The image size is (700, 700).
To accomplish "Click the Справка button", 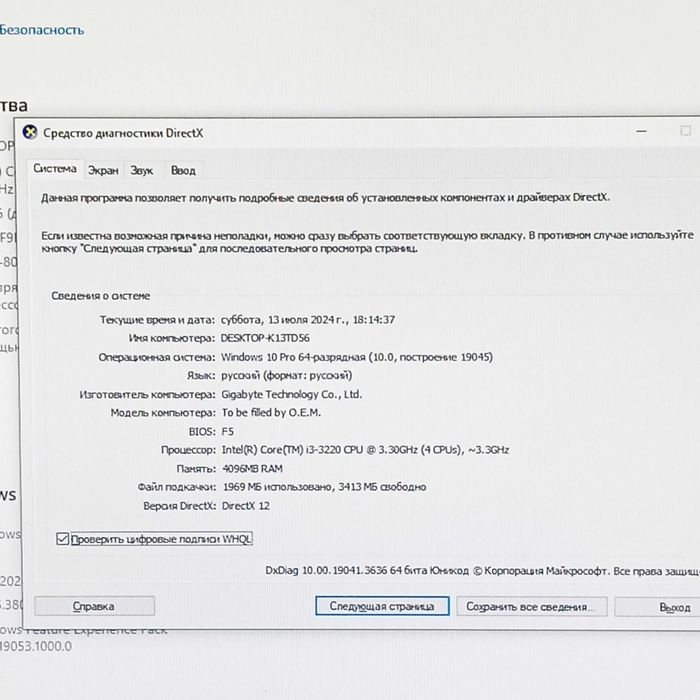I will pos(94,606).
